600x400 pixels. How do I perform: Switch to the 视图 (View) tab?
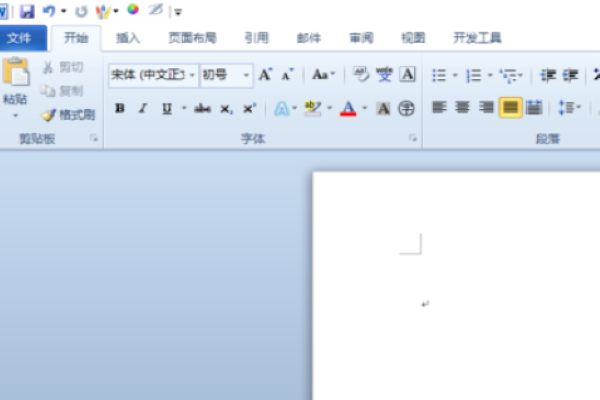coord(413,38)
